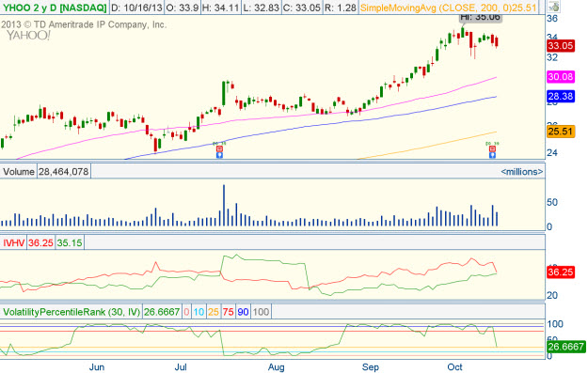The width and height of the screenshot is (588, 373).
Task: Click the range value R: 1.28
Action: 341,8
